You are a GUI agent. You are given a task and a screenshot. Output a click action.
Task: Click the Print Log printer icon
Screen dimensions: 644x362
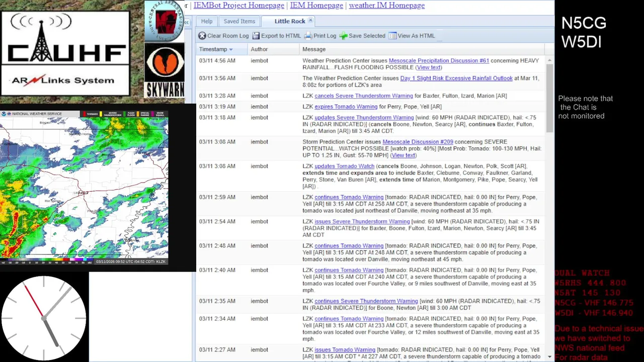tap(308, 36)
